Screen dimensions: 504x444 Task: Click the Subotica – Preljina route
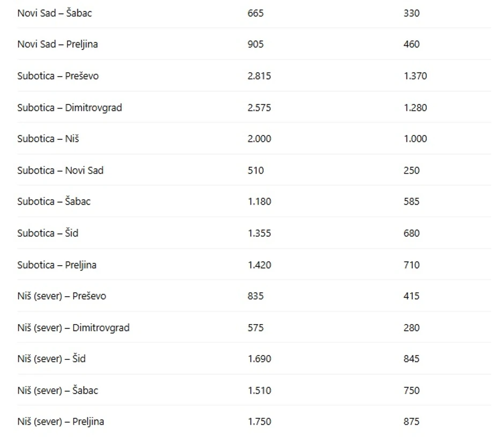tap(57, 265)
